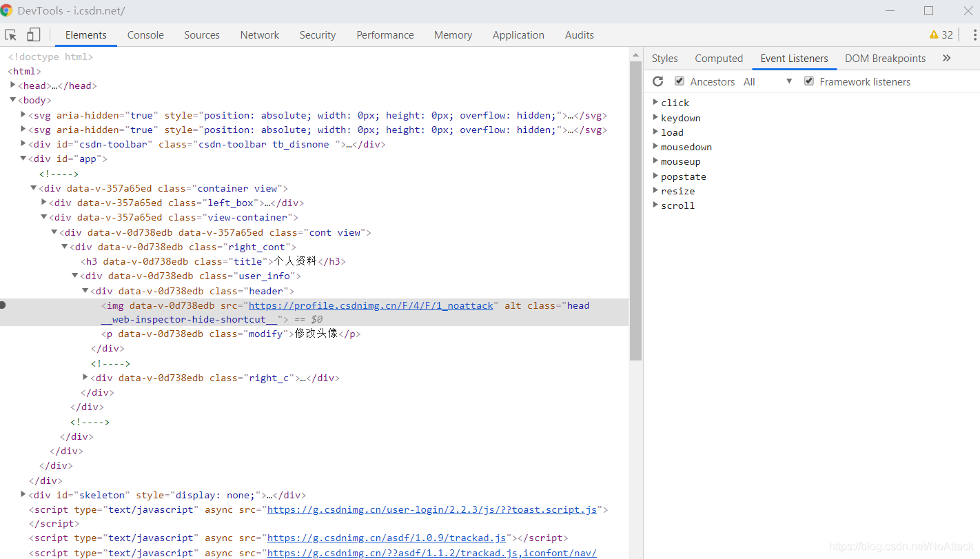Select the h3 title 个人资料 node
Screen dimensions: 980x559
click(214, 261)
